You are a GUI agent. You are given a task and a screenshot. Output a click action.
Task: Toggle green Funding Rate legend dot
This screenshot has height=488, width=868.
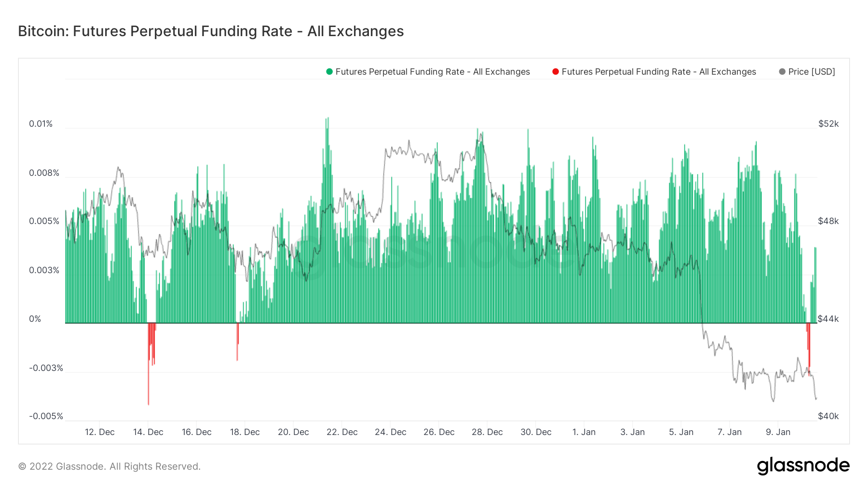click(x=329, y=72)
